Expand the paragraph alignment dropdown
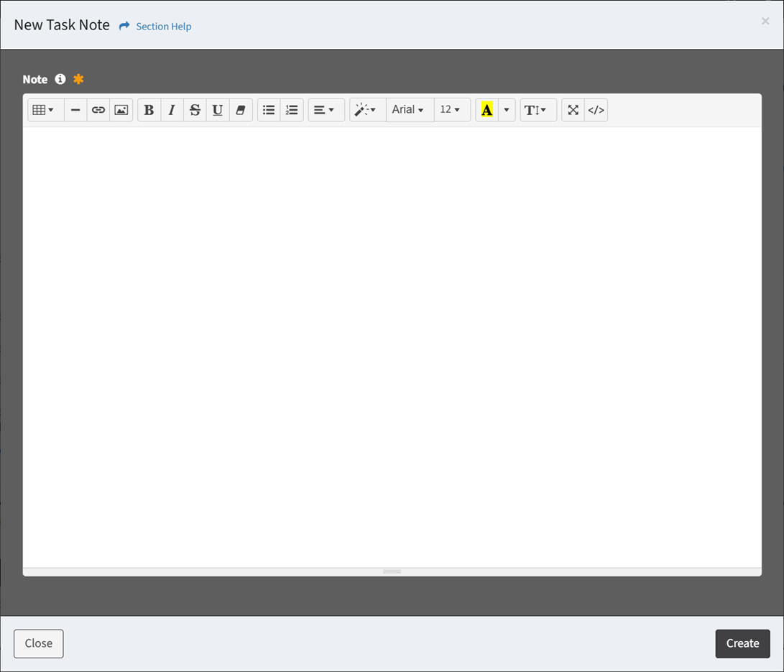The image size is (784, 672). (325, 110)
